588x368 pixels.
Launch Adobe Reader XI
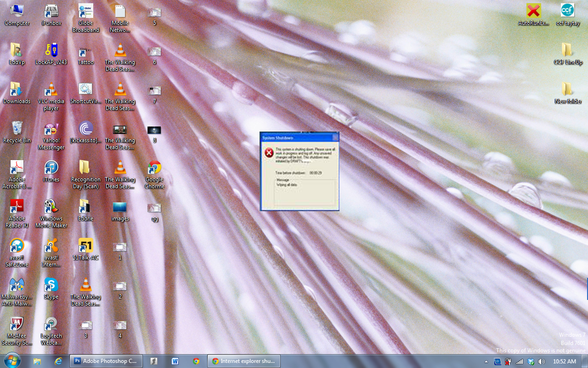(x=17, y=214)
